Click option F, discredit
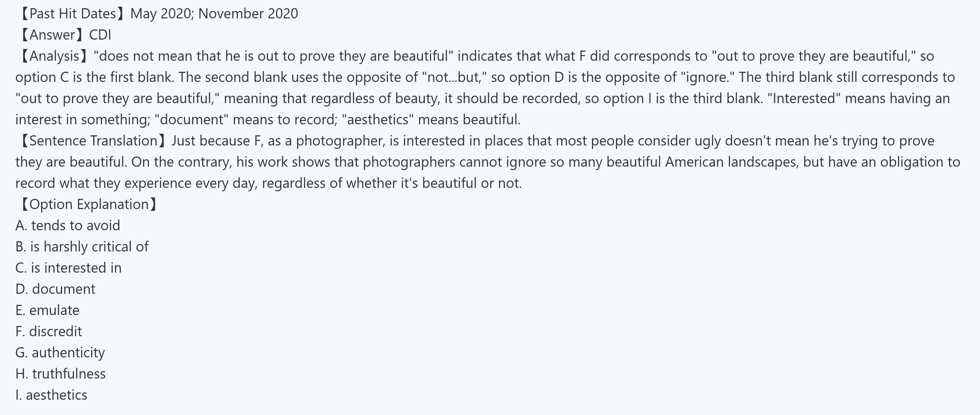Viewport: 980px width, 415px height. coord(49,331)
